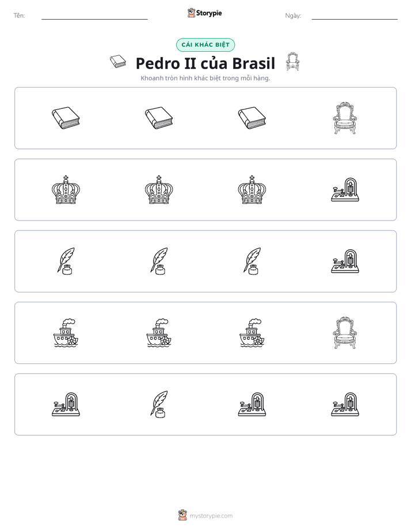Click the first book in the top row
Viewport: 411px width, 532px height.
click(66, 118)
